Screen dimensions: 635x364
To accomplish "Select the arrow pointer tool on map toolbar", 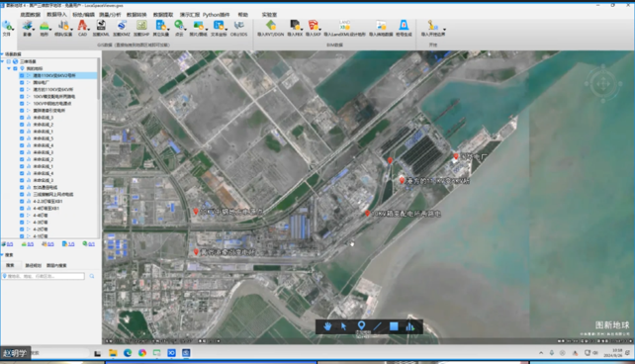I will click(x=344, y=326).
